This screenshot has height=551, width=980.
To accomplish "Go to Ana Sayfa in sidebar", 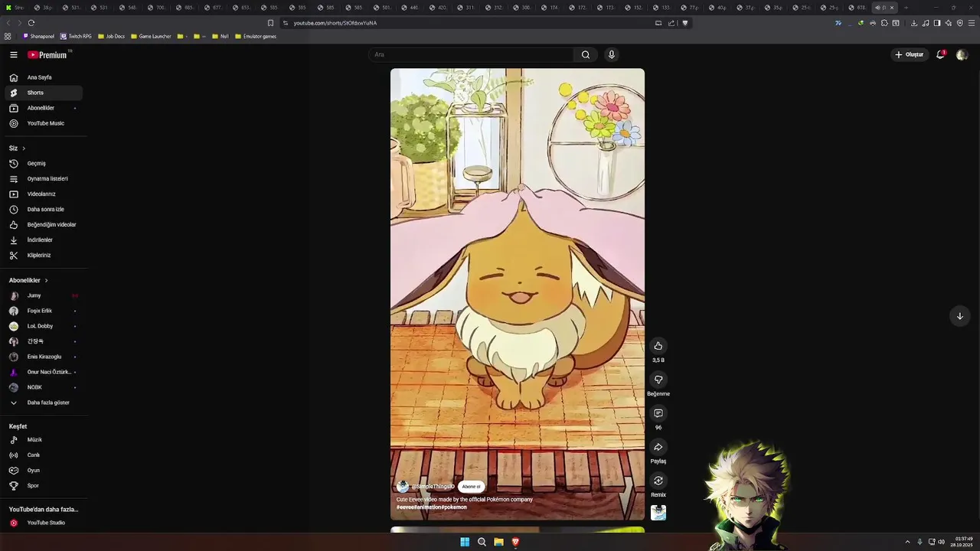I will [x=44, y=77].
